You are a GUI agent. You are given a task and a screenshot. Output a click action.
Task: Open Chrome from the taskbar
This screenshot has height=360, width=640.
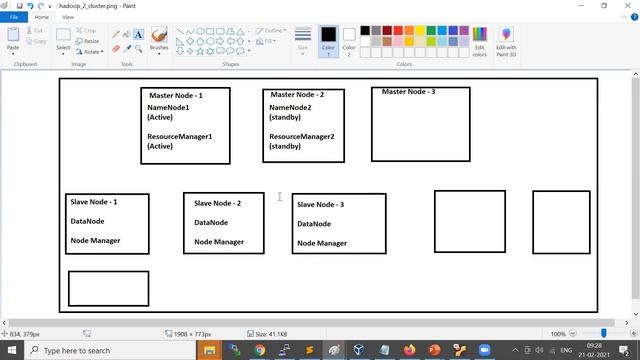260,350
